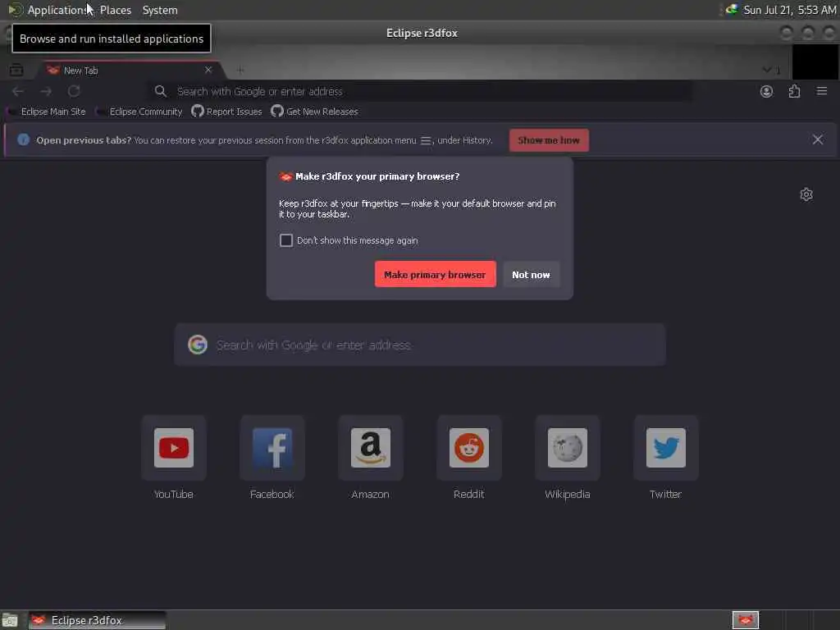Click the clock Sun Jul 21 date
This screenshot has height=630, width=840.
(790, 10)
